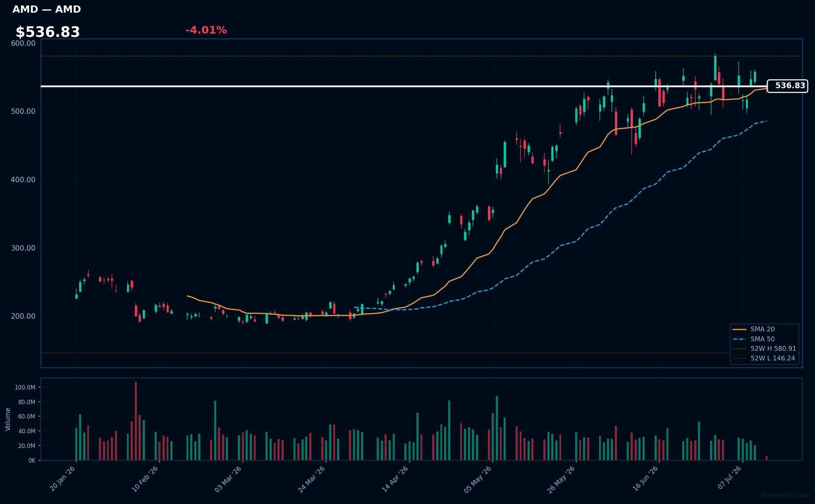
Task: Click the 60.0M volume axis label
Action: 27,416
